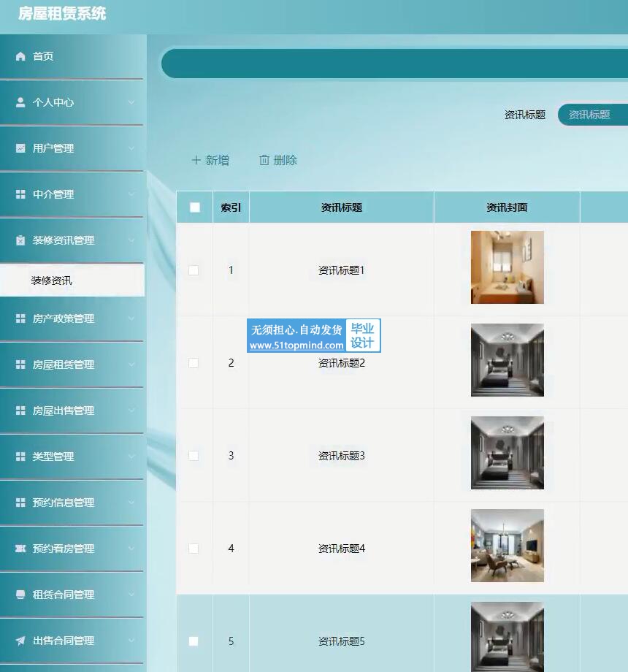Image resolution: width=628 pixels, height=672 pixels.
Task: Click the trash icon of 删除
Action: click(x=264, y=160)
